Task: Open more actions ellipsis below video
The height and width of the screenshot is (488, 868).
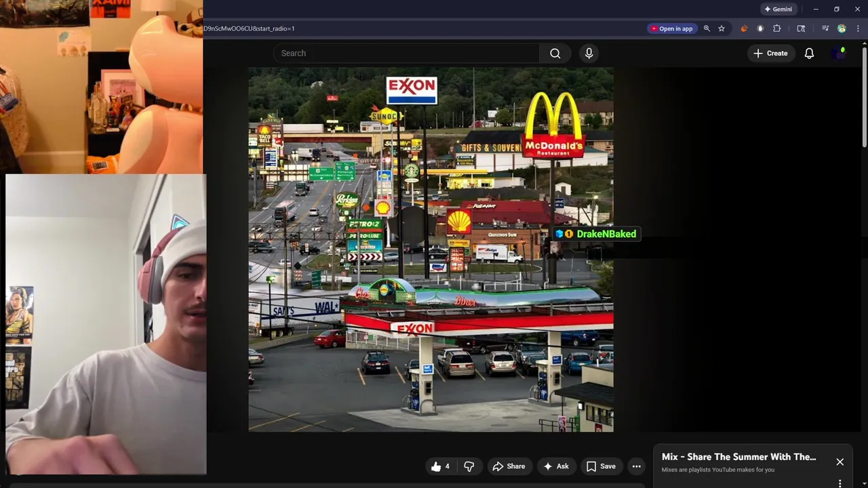Action: tap(636, 466)
